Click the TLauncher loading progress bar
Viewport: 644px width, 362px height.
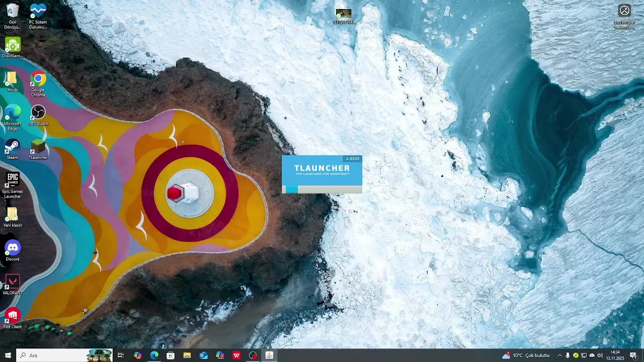coord(322,190)
